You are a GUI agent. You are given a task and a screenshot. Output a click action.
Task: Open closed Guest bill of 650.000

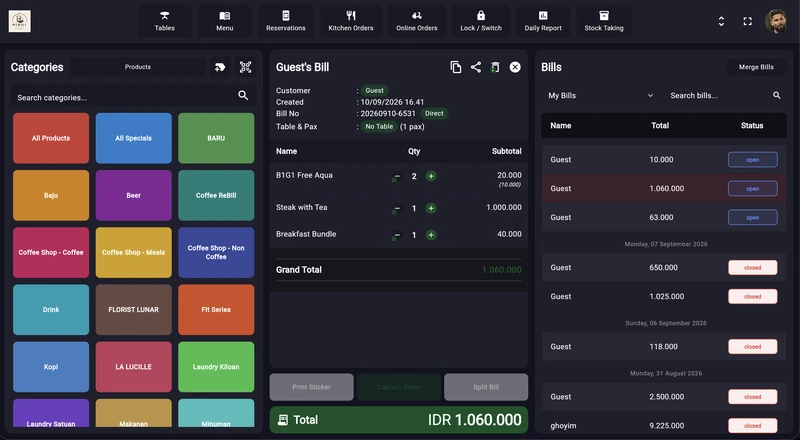(x=664, y=267)
